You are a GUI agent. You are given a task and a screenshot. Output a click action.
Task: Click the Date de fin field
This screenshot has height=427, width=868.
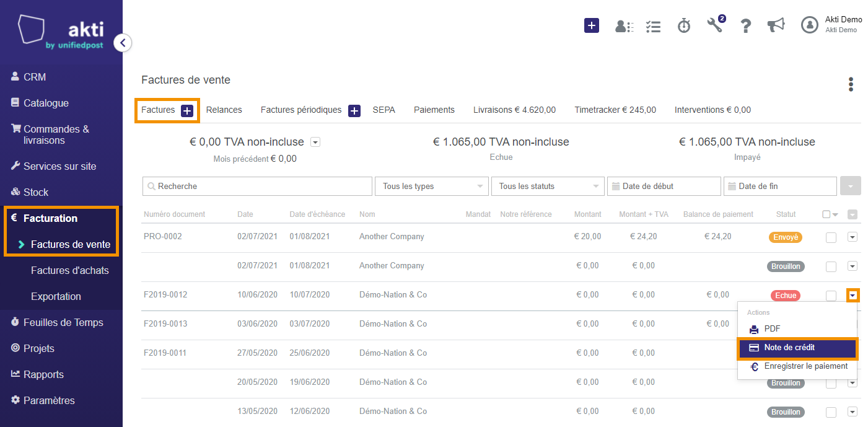780,186
